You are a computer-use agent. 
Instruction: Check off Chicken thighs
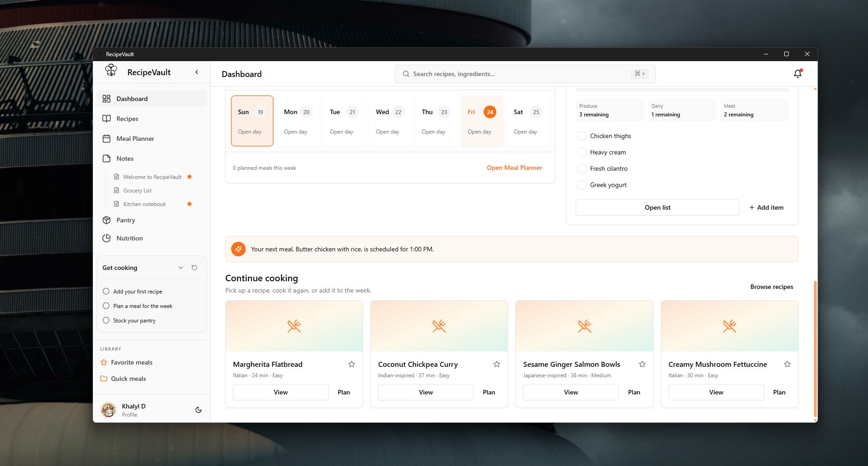coord(582,136)
